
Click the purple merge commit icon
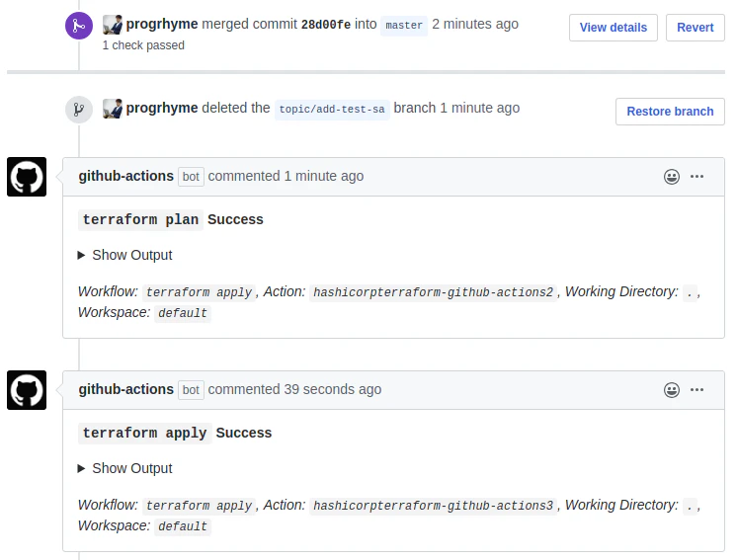pyautogui.click(x=78, y=26)
